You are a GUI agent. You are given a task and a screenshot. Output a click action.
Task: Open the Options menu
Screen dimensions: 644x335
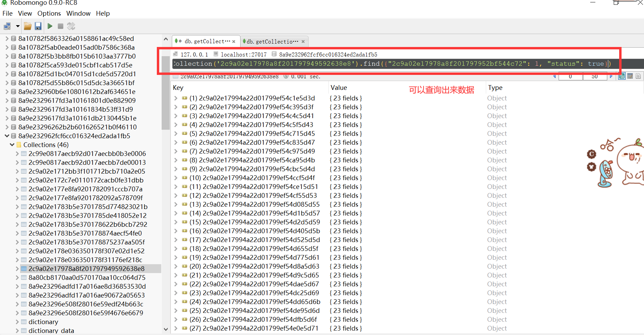[x=49, y=13]
